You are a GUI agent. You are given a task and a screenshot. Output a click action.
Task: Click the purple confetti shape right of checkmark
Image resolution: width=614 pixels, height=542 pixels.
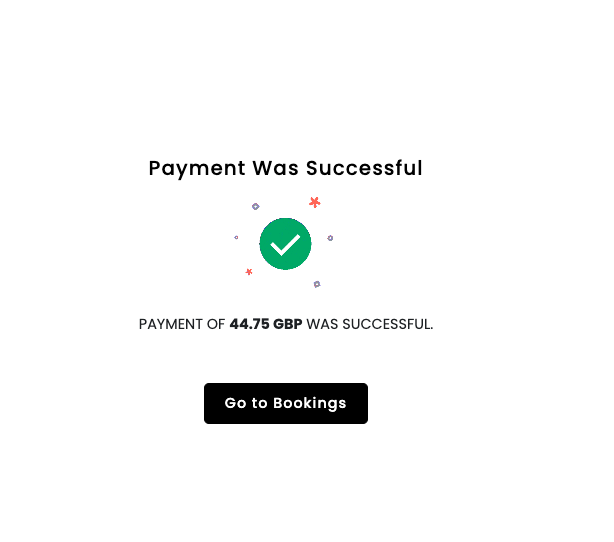(330, 238)
